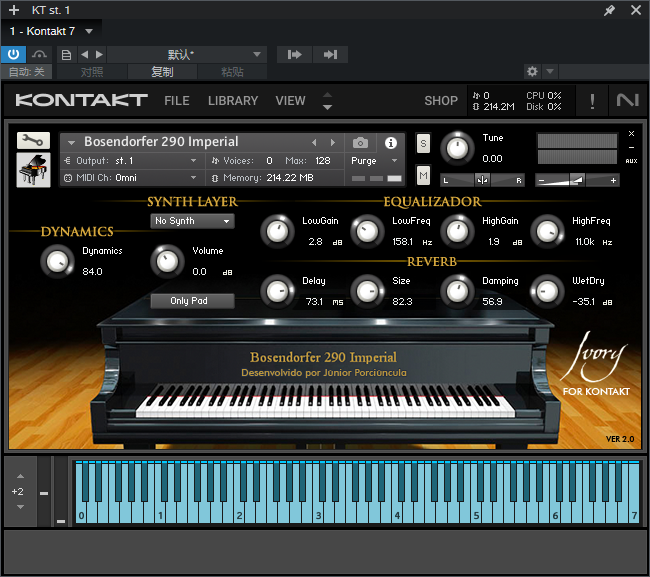Click the 自动: 关 automation button
The image size is (650, 577).
tap(27, 72)
